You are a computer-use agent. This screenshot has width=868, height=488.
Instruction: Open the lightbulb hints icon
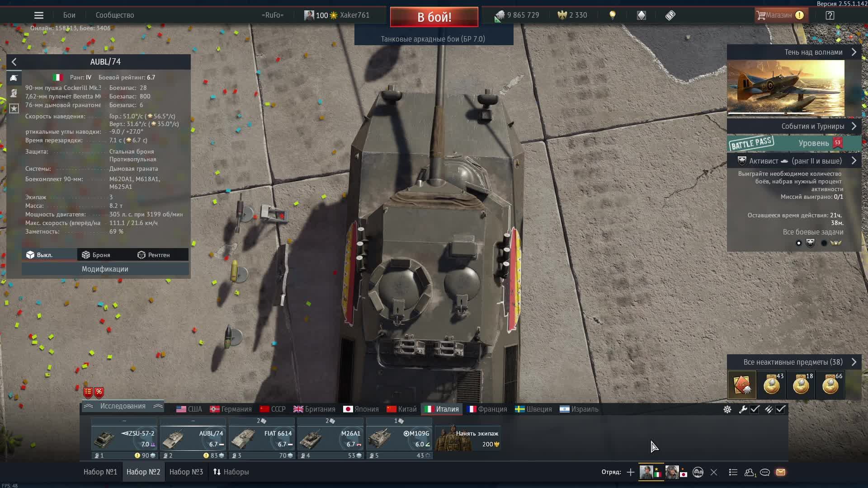pyautogui.click(x=613, y=15)
